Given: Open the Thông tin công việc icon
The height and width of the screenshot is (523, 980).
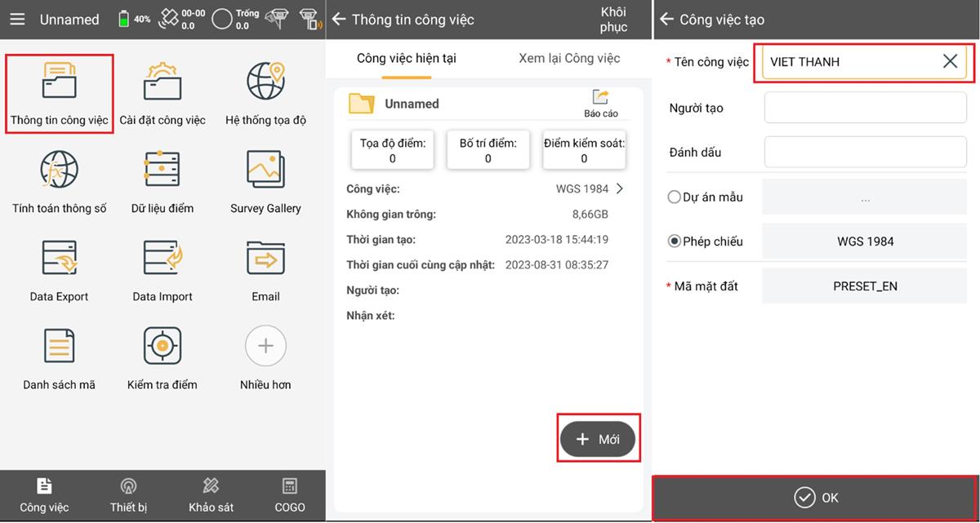Looking at the screenshot, I should tap(59, 91).
